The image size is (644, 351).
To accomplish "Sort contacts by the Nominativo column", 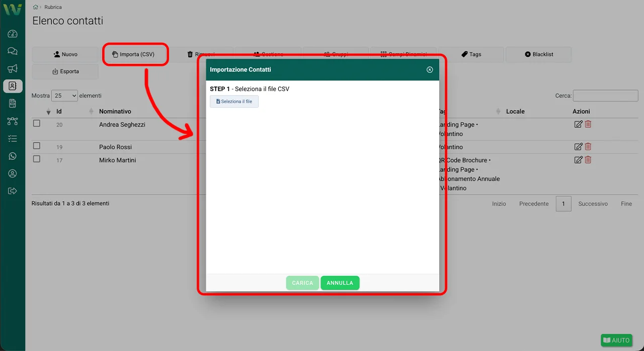I will (116, 111).
